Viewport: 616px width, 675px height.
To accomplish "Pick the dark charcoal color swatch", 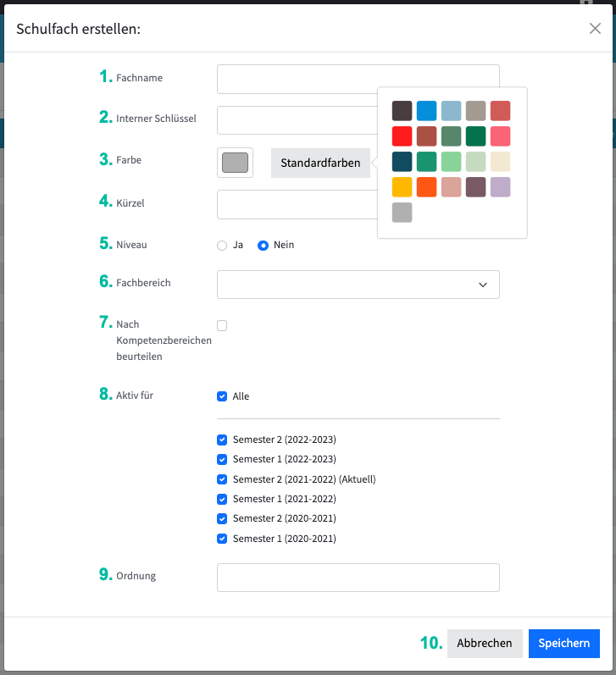I will (x=402, y=111).
